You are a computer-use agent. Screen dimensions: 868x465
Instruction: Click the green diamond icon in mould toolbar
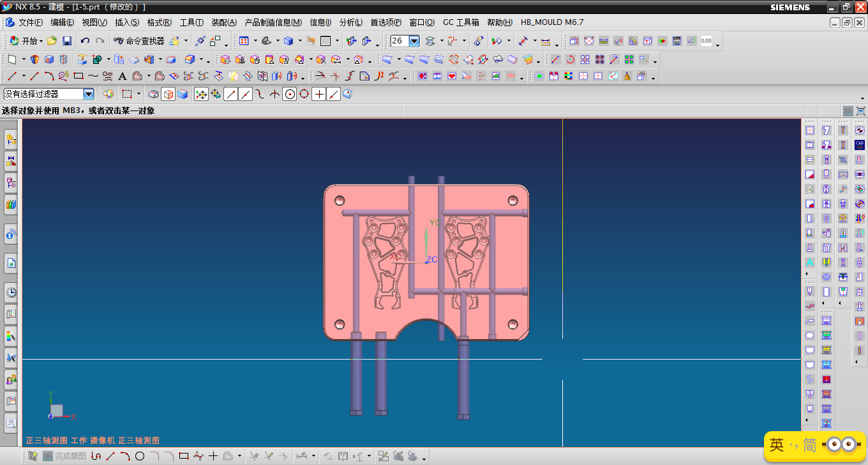click(x=539, y=76)
